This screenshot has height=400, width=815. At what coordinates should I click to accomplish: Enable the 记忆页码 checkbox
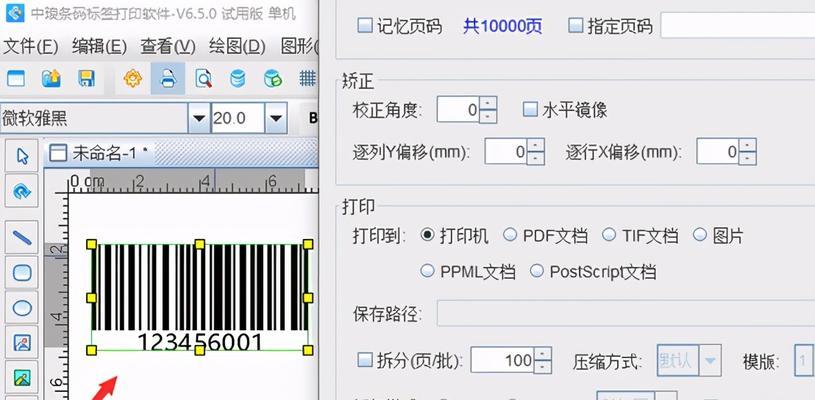(365, 25)
